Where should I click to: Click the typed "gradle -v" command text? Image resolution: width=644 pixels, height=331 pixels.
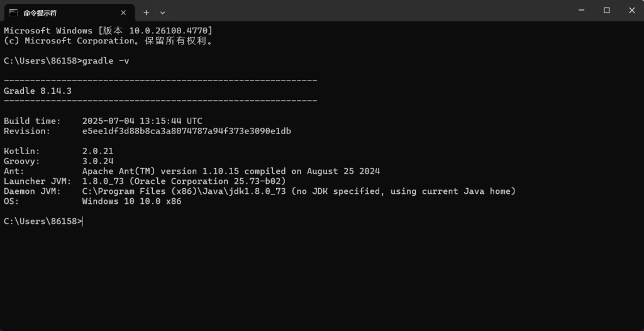(106, 60)
